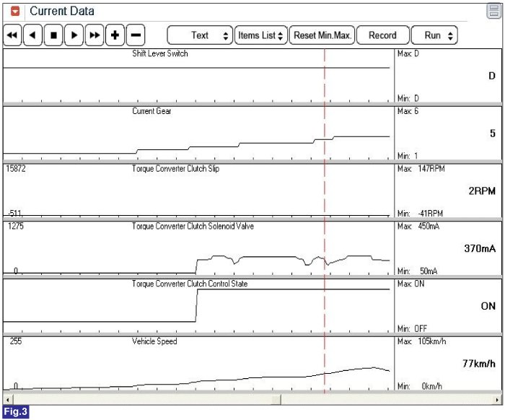
Task: Start recording with the Record button
Action: pyautogui.click(x=382, y=35)
